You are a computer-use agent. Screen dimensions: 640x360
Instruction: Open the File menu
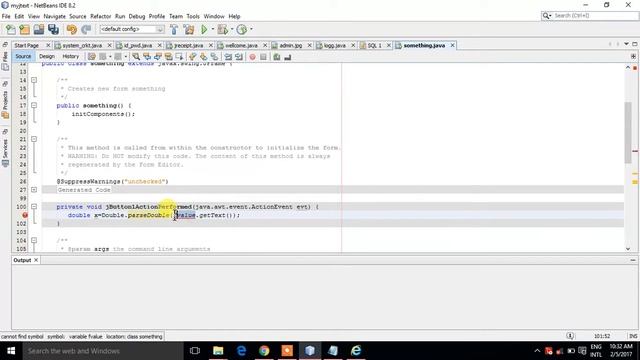click(6, 16)
